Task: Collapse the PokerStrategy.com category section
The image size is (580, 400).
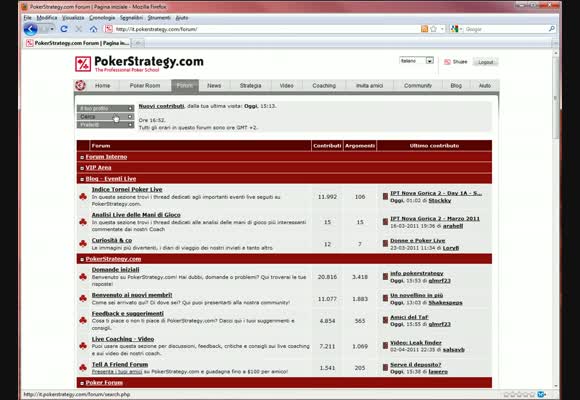Action: (82, 259)
